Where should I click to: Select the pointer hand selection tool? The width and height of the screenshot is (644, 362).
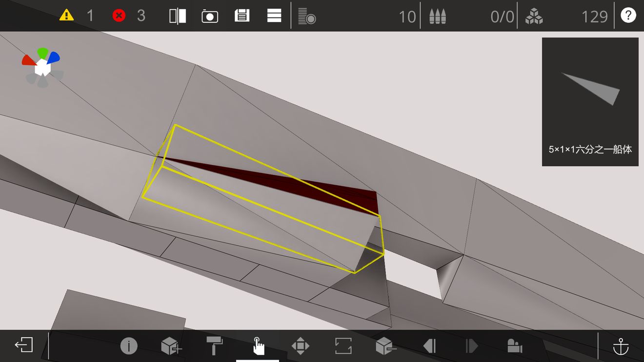[258, 346]
